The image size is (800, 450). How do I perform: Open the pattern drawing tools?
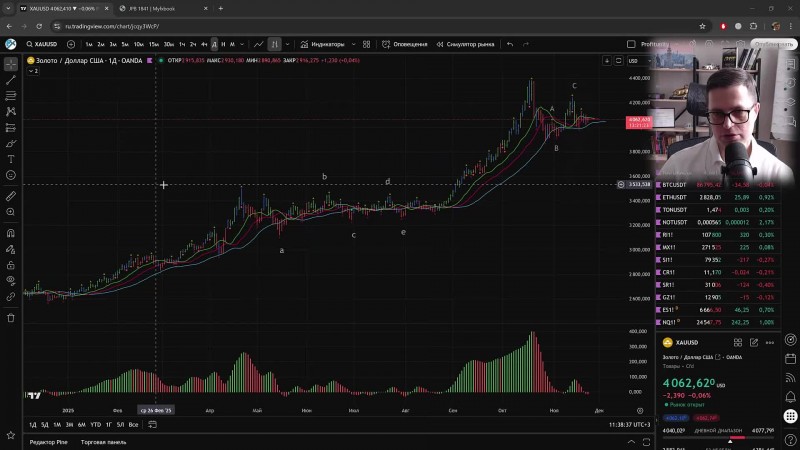point(11,112)
